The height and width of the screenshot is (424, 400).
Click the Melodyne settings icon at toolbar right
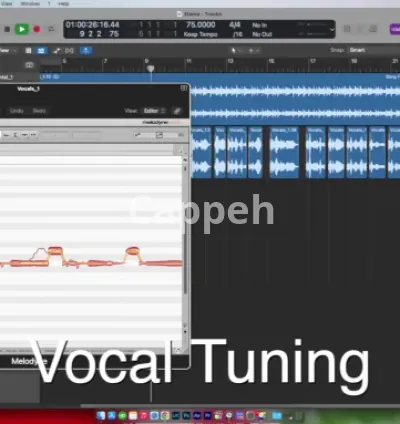[x=181, y=135]
